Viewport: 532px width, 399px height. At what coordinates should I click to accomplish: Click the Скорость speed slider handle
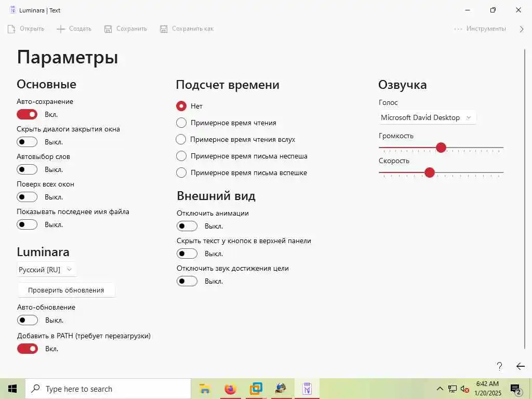click(x=430, y=172)
